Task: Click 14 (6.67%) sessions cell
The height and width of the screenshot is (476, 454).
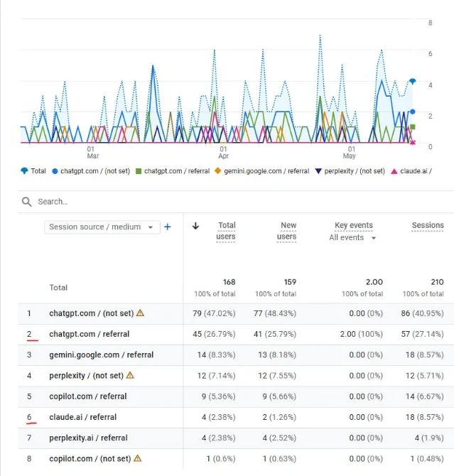Action: (x=425, y=396)
